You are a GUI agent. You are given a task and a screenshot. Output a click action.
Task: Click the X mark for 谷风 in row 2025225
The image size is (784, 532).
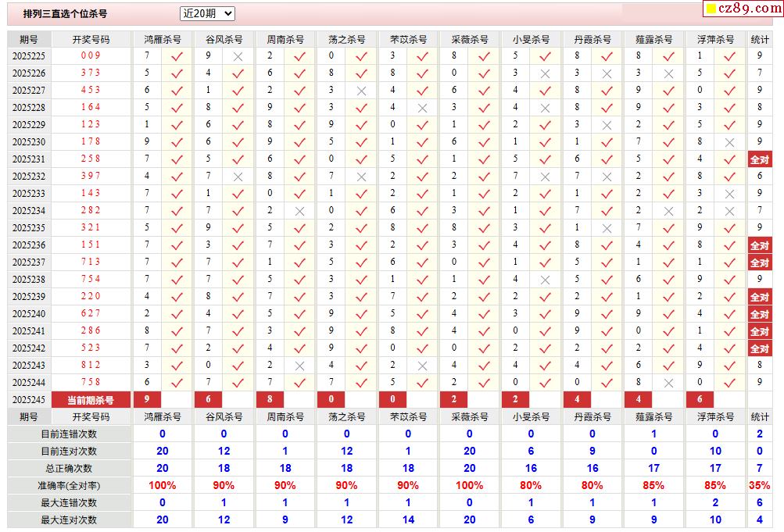click(x=238, y=56)
